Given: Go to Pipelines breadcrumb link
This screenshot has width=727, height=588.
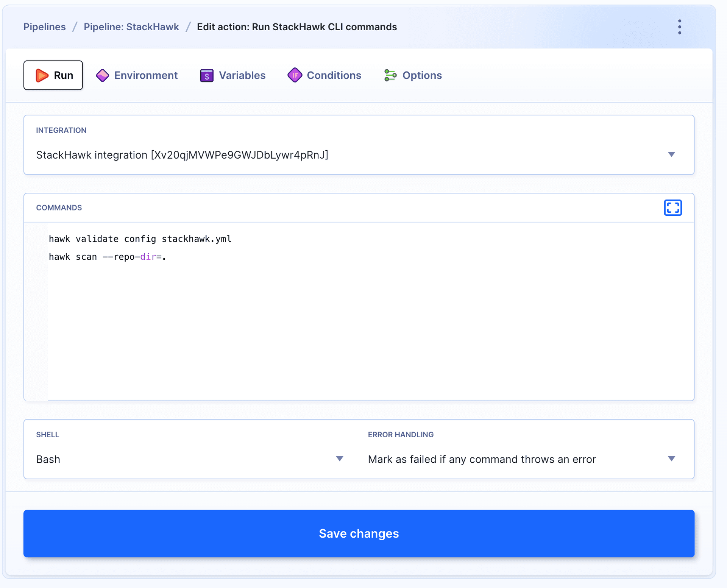Looking at the screenshot, I should [x=45, y=27].
